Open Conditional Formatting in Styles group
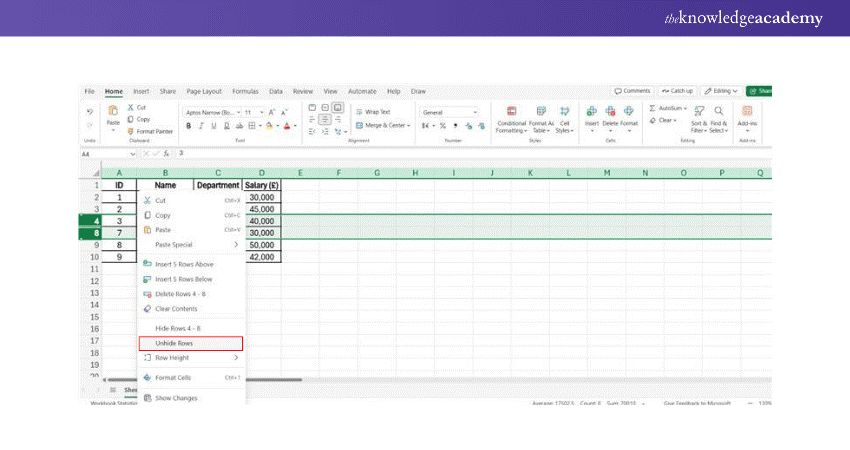850x450 pixels. point(511,112)
